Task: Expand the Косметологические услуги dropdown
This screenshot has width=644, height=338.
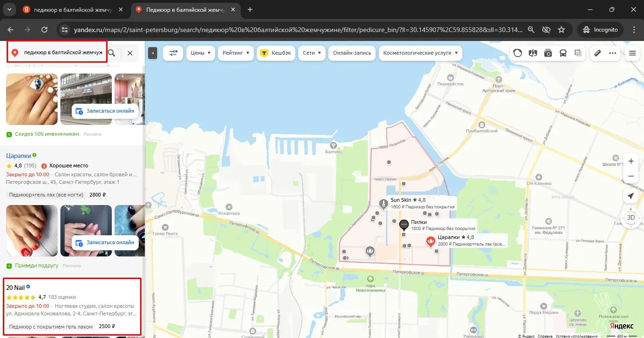Action: click(420, 53)
